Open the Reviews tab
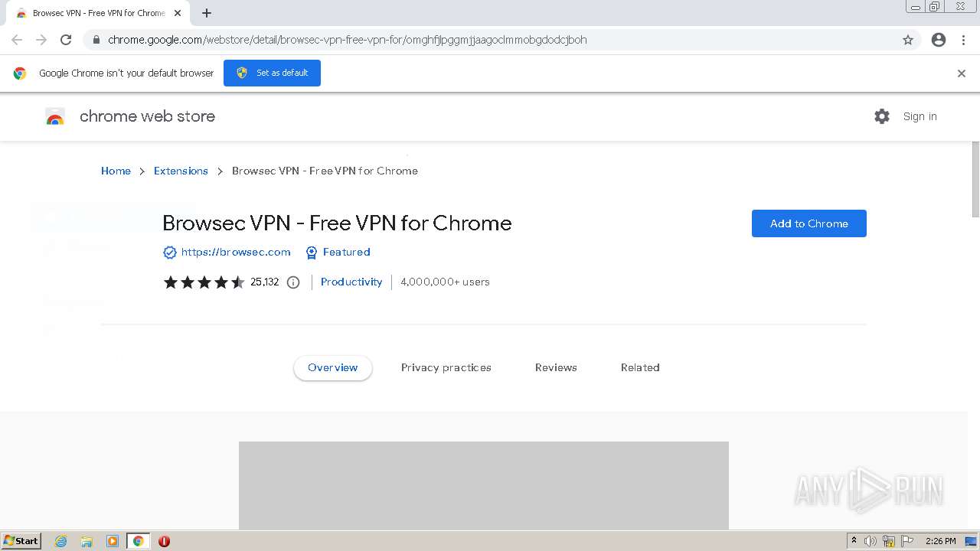Image resolution: width=980 pixels, height=551 pixels. click(556, 368)
